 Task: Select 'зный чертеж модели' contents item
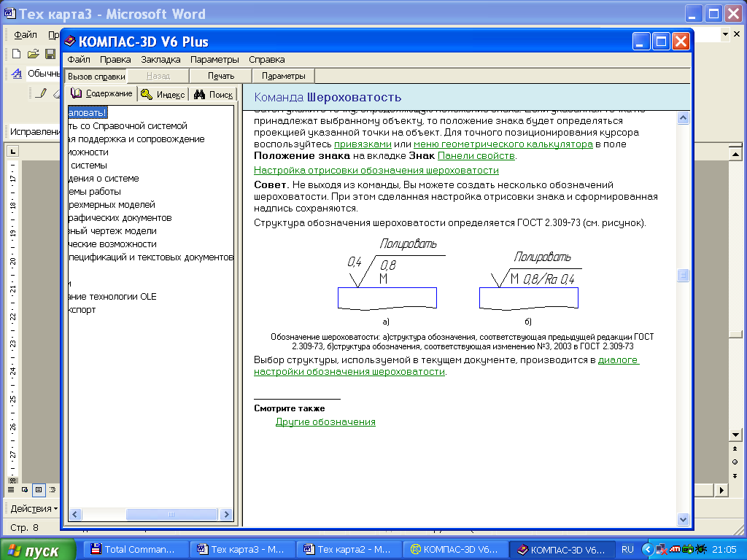pos(112,231)
